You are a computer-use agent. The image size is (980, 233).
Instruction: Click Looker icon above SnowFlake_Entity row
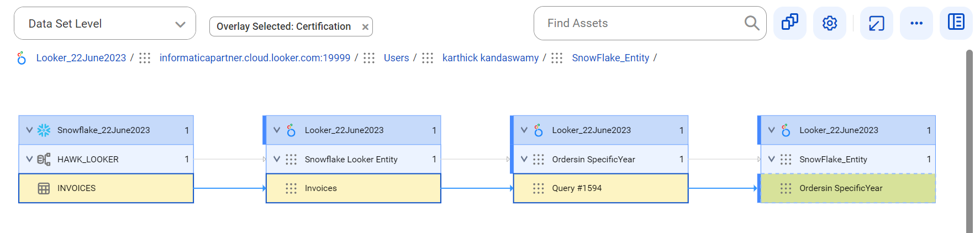[x=786, y=130]
